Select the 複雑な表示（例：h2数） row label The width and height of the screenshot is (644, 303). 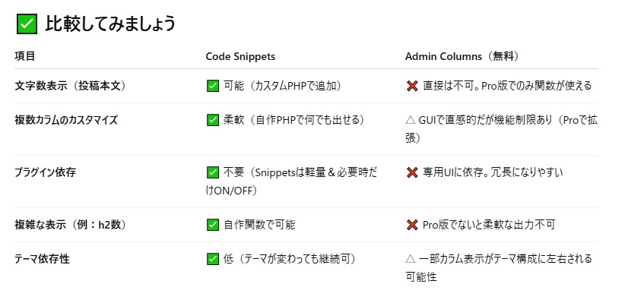71,225
